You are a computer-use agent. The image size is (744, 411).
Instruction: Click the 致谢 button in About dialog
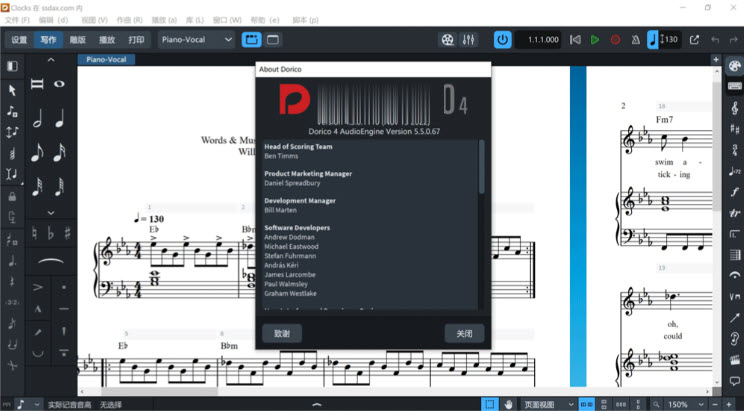(281, 333)
